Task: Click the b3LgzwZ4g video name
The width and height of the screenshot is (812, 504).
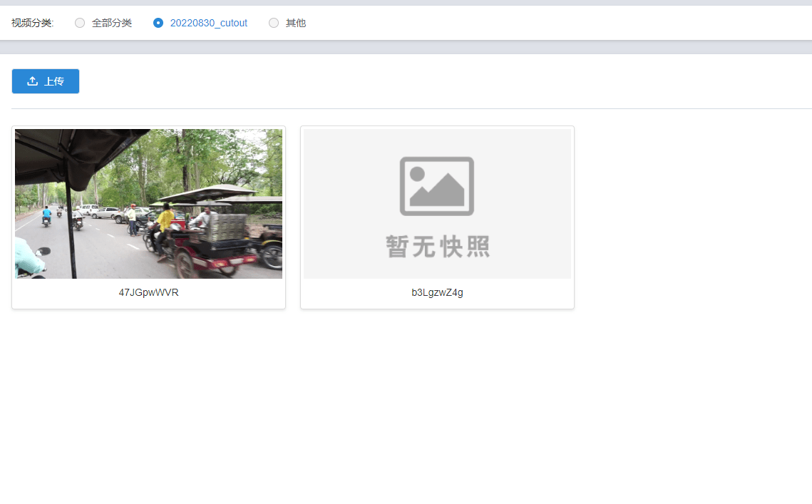Action: tap(437, 293)
